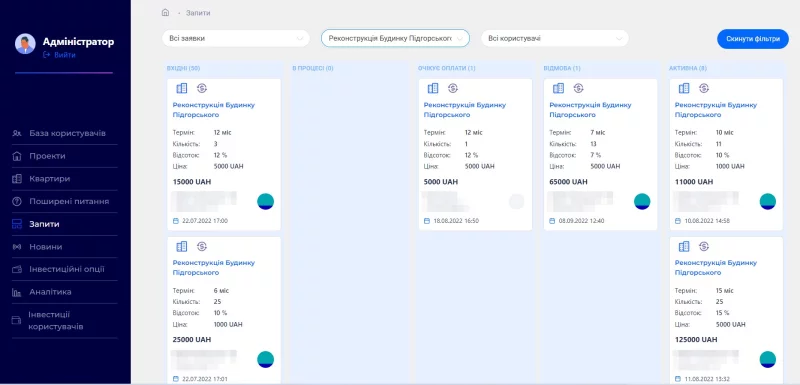Click the 65000 UAH total amount
The width and height of the screenshot is (800, 385).
[568, 182]
